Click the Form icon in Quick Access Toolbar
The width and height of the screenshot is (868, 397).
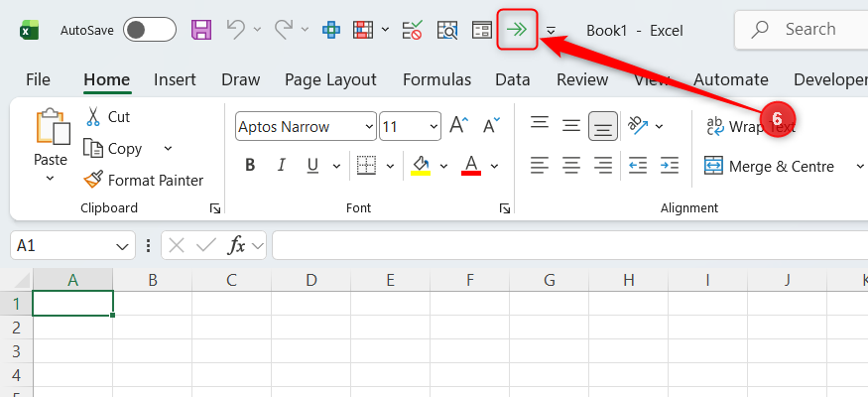(x=482, y=30)
